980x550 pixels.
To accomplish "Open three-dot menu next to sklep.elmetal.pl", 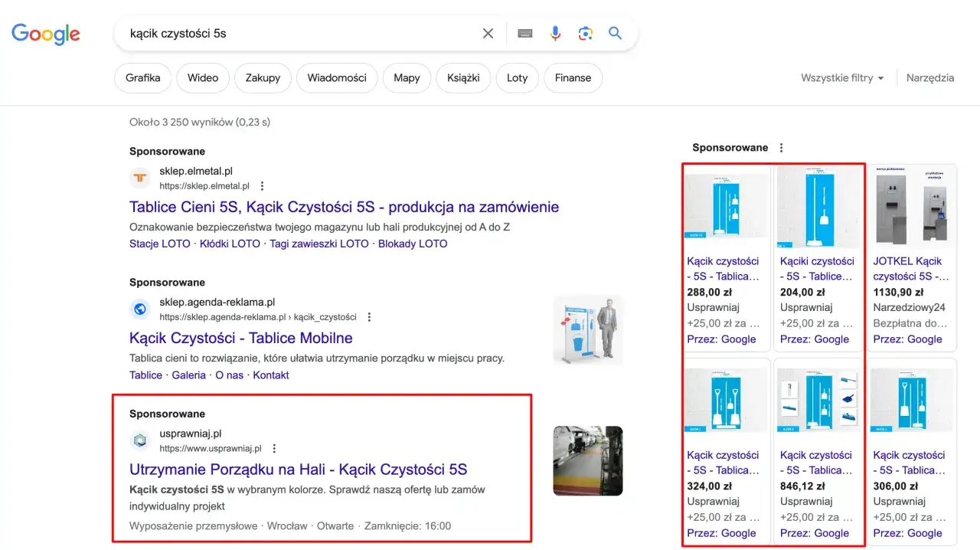I will 262,186.
